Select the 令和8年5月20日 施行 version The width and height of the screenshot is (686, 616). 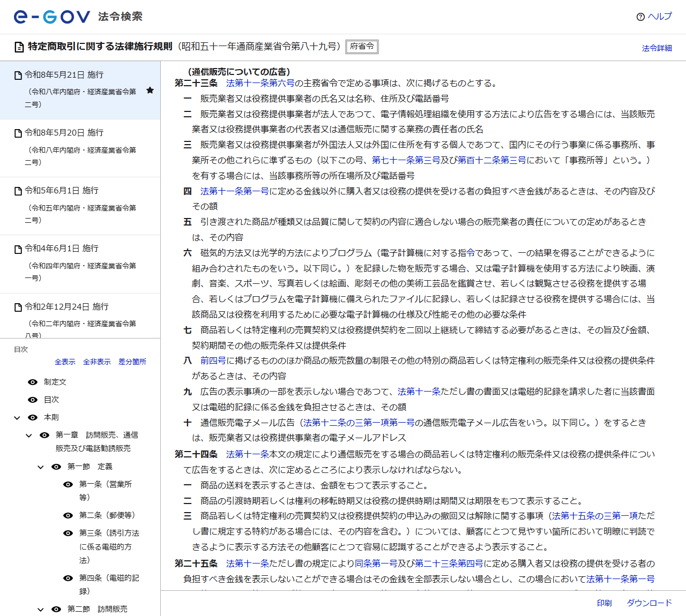click(80, 148)
